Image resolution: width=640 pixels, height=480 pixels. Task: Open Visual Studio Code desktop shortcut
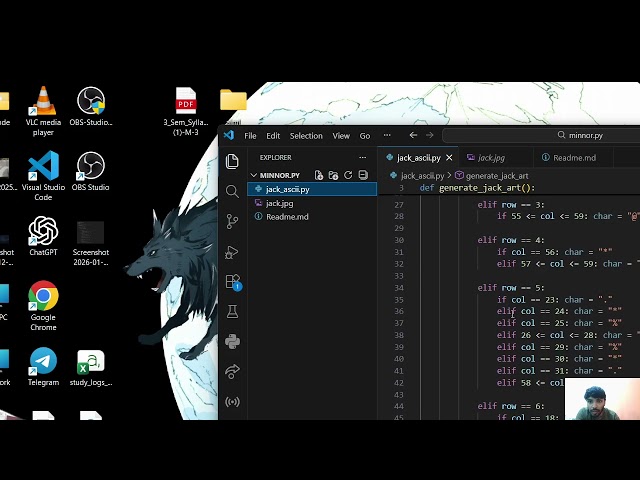(x=43, y=176)
